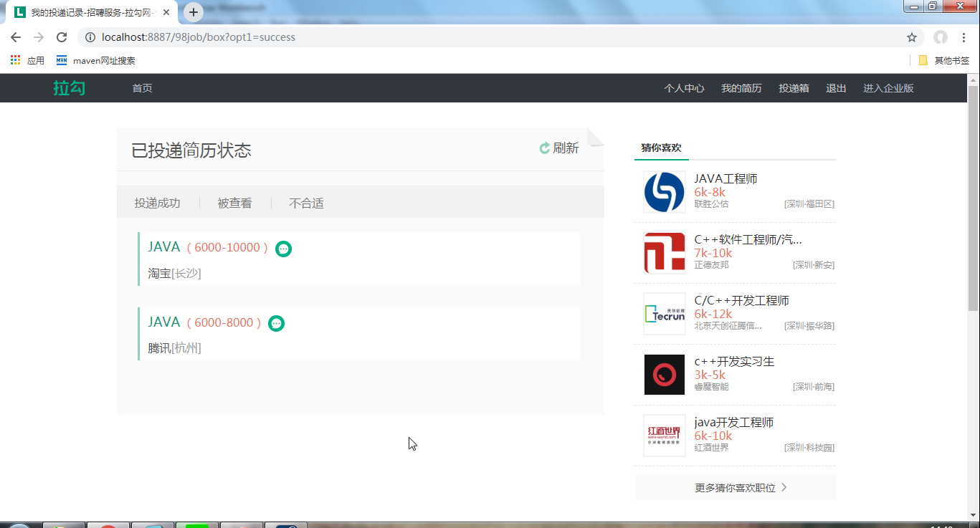Click 退出 to log out
Image resolution: width=980 pixels, height=528 pixels.
tap(836, 88)
